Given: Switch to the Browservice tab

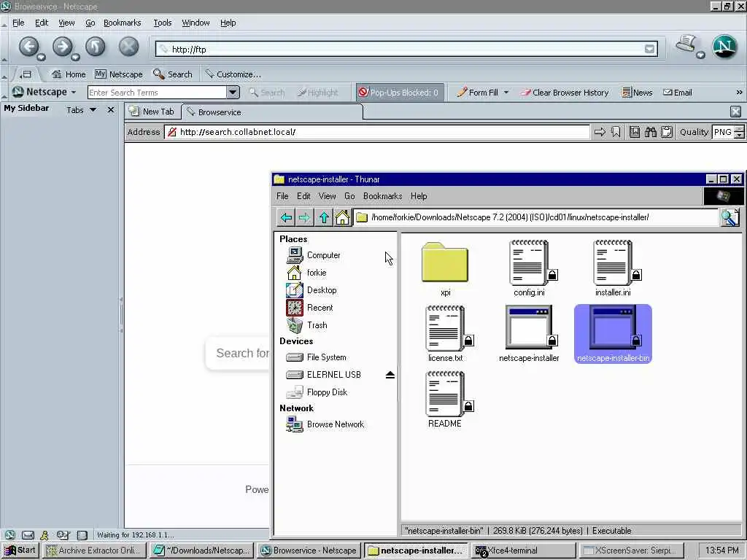Looking at the screenshot, I should 272,112.
